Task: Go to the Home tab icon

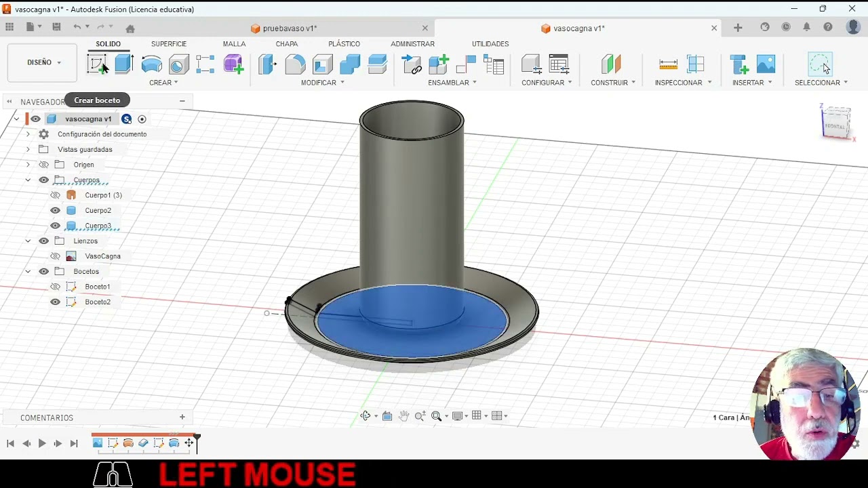Action: (x=130, y=28)
